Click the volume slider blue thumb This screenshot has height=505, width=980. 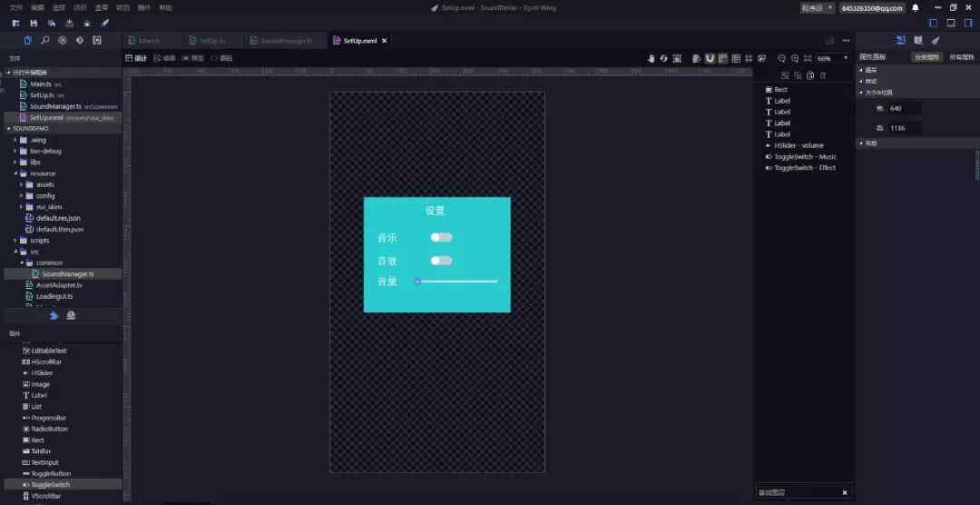417,282
